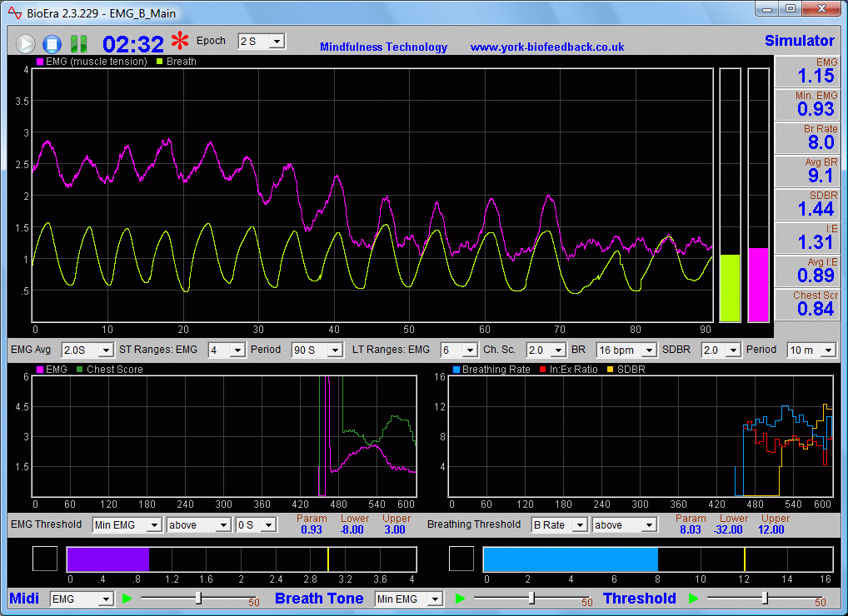
Task: Open the Period 10 m dropdown
Action: tap(812, 350)
